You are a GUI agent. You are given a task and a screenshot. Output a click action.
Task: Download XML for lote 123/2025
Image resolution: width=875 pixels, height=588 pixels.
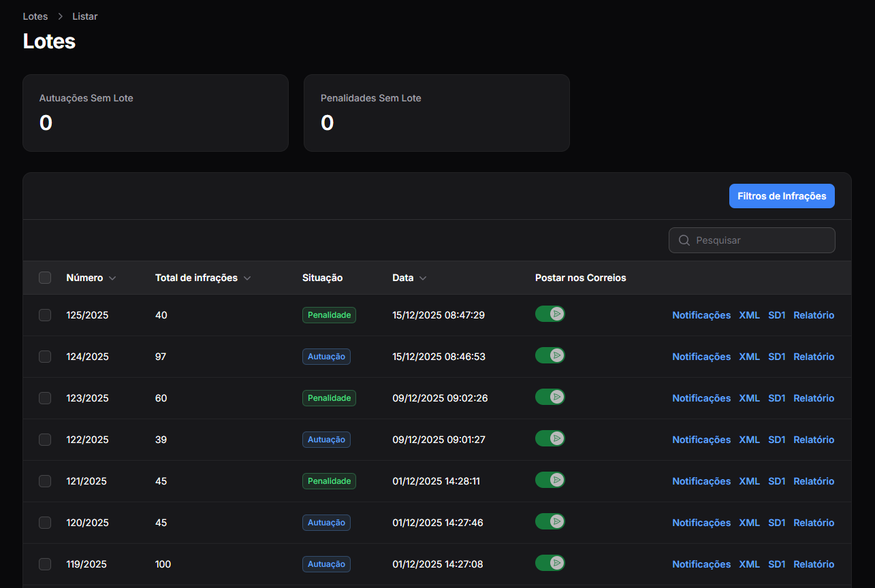749,398
